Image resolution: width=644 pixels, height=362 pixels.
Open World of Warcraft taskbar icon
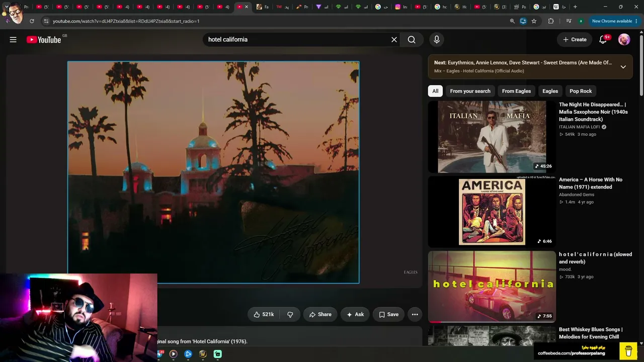[x=203, y=354]
